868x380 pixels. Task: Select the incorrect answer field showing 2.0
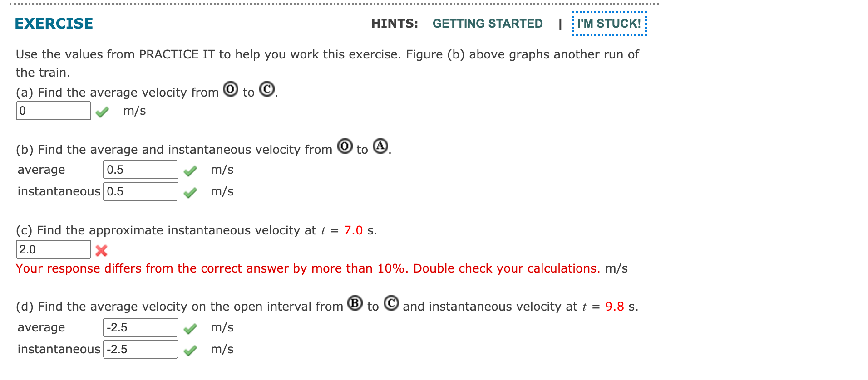pos(53,249)
